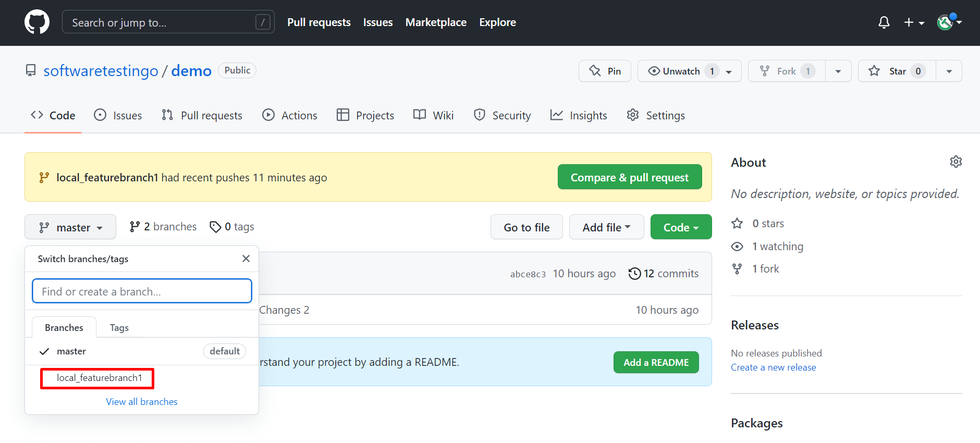This screenshot has width=980, height=443.
Task: Open the Packages heading link
Action: (756, 423)
